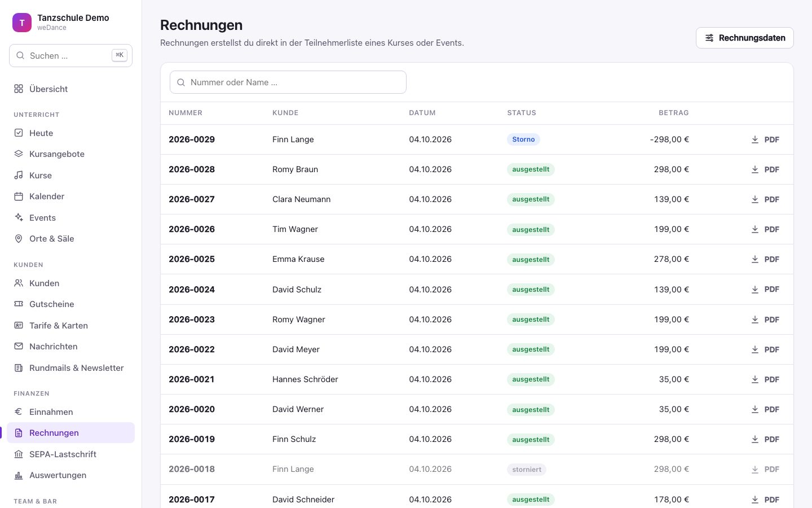This screenshot has height=508, width=812.
Task: Click the Einnahmen euro icon
Action: [19, 412]
